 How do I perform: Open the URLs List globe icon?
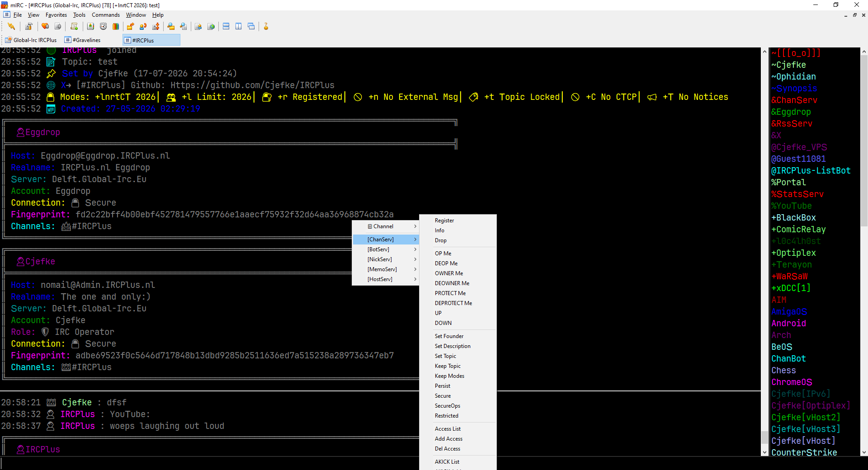(x=211, y=26)
